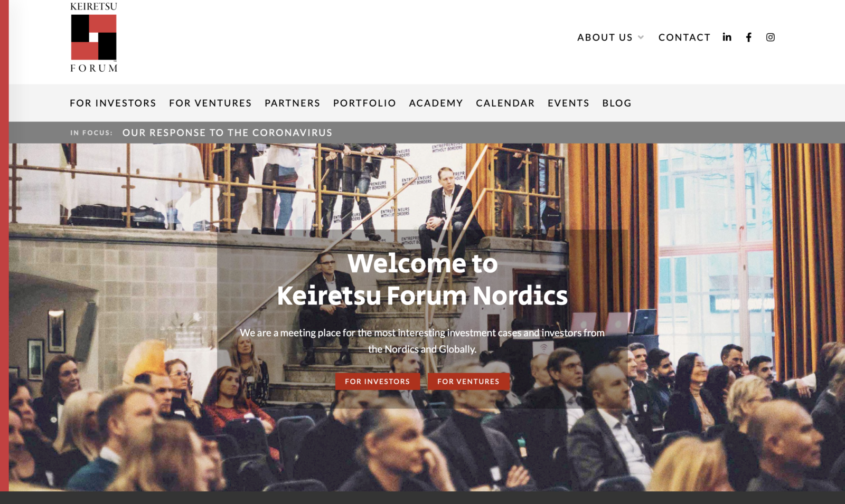Expand the About Us dropdown chevron
This screenshot has width=845, height=504.
coord(641,37)
